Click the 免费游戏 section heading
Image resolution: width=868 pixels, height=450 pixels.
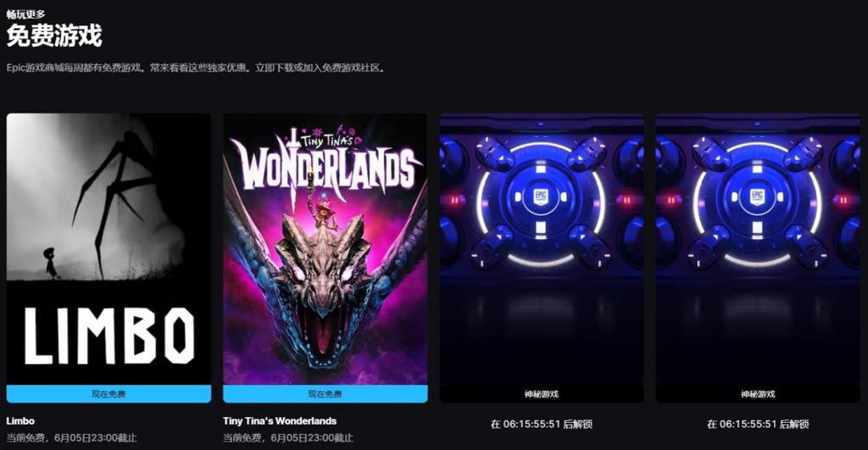coord(54,36)
